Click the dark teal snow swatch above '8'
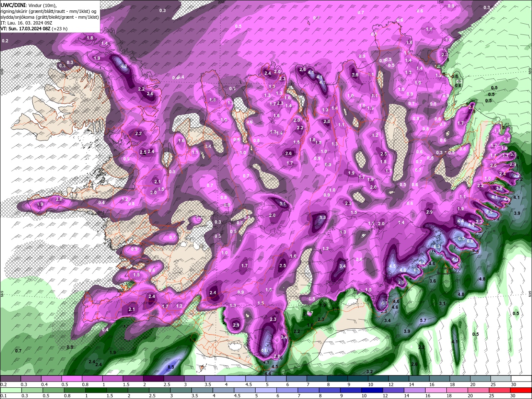The width and height of the screenshot is (532, 399). click(337, 379)
